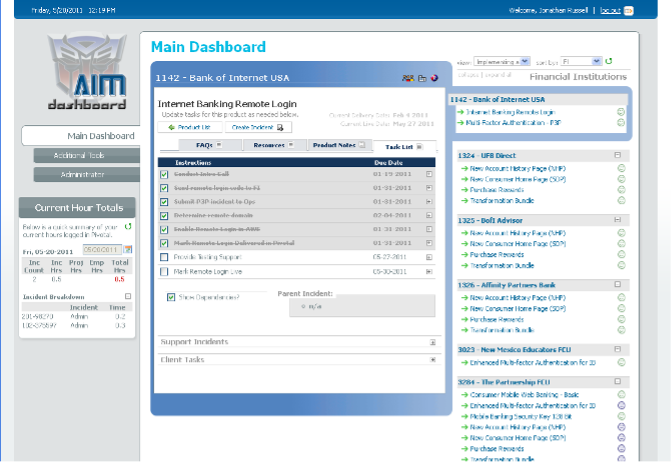This screenshot has height=462, width=672.
Task: Check the Mark Remote Login Live task
Action: (x=164, y=272)
